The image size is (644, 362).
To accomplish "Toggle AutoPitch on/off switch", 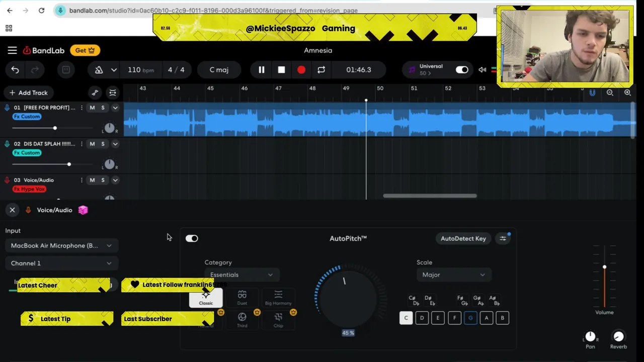I will [x=192, y=238].
